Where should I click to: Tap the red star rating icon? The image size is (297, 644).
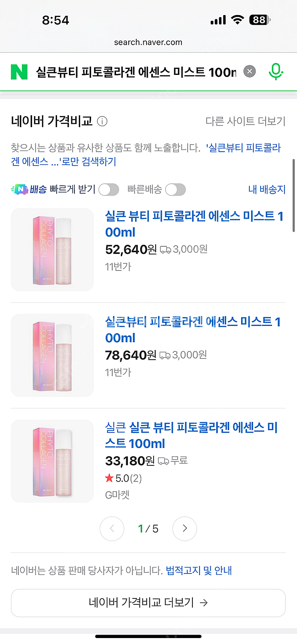click(x=109, y=478)
